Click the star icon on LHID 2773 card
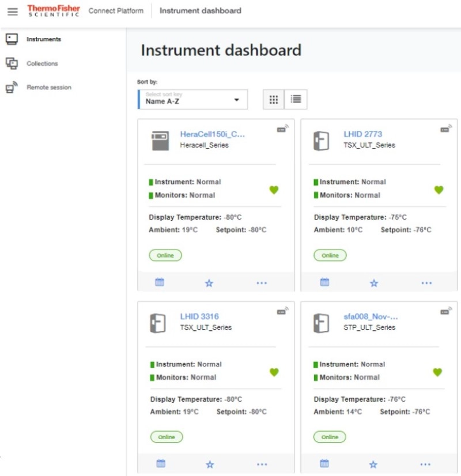 pyautogui.click(x=374, y=283)
